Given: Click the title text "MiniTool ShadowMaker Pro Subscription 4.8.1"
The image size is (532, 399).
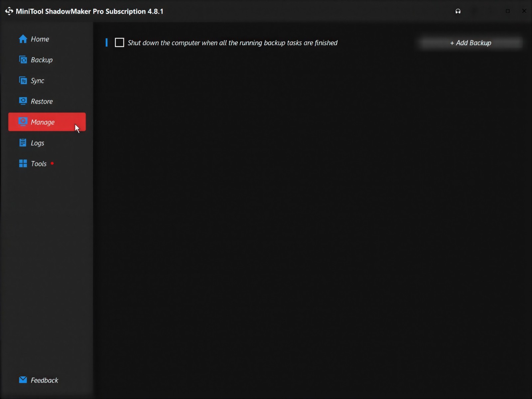Looking at the screenshot, I should (x=89, y=11).
